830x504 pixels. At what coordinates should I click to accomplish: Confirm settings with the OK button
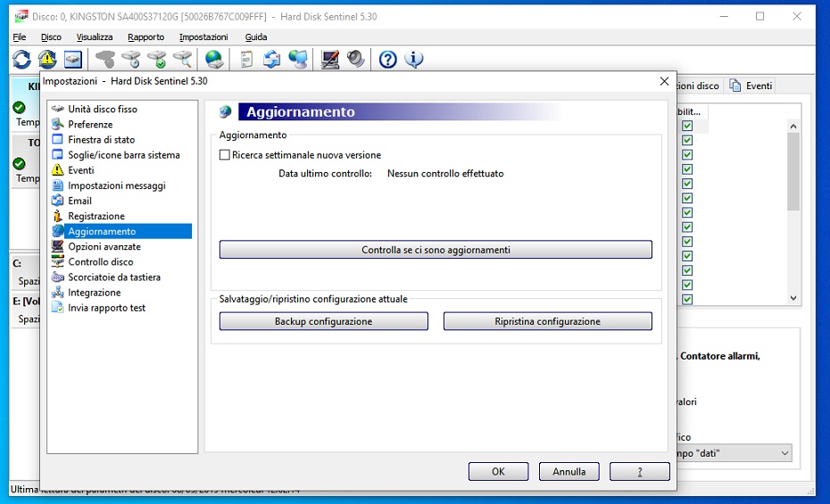(x=498, y=471)
